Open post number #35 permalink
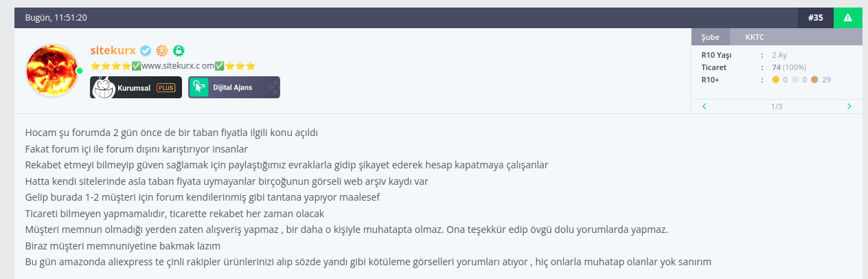 tap(815, 18)
